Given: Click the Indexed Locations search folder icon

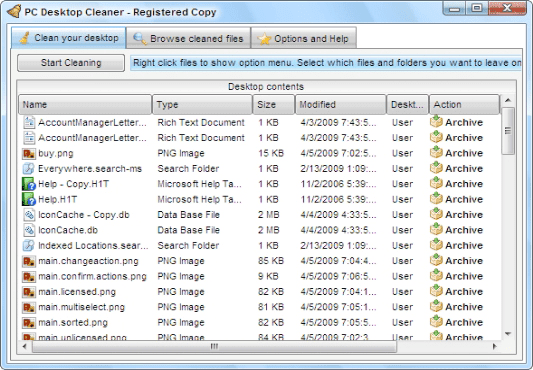Looking at the screenshot, I should [x=29, y=246].
